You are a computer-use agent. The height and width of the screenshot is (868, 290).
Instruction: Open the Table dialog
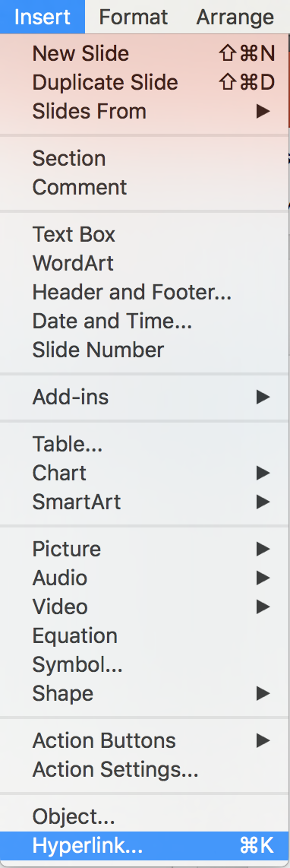point(144,444)
